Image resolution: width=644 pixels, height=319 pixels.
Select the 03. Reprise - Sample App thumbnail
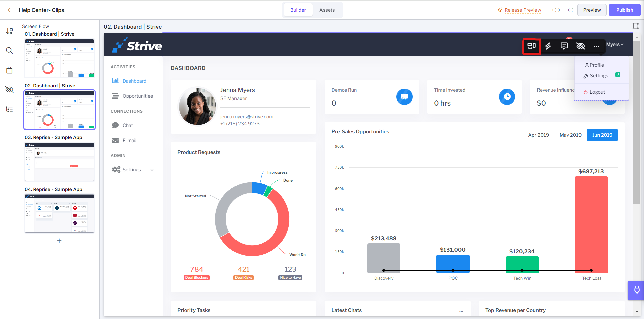[59, 162]
